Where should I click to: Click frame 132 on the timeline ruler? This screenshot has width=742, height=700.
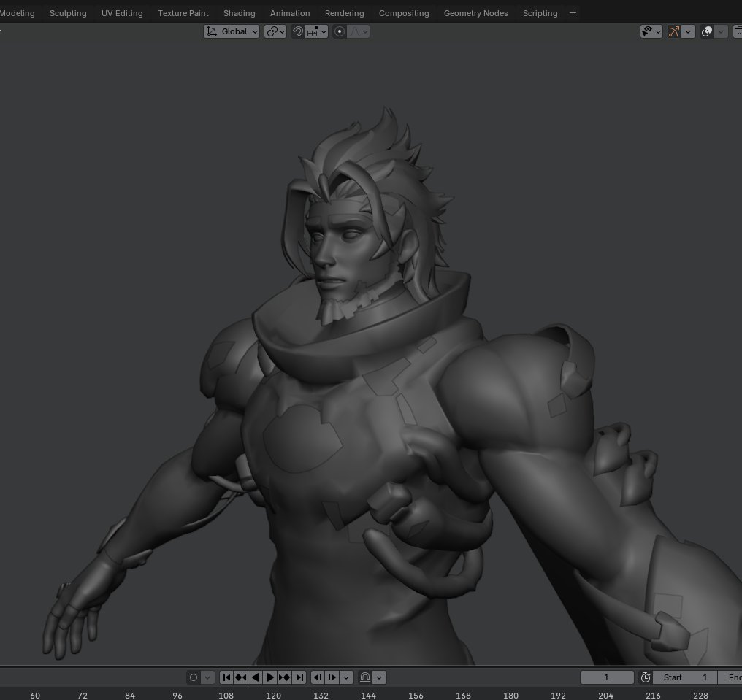point(321,696)
